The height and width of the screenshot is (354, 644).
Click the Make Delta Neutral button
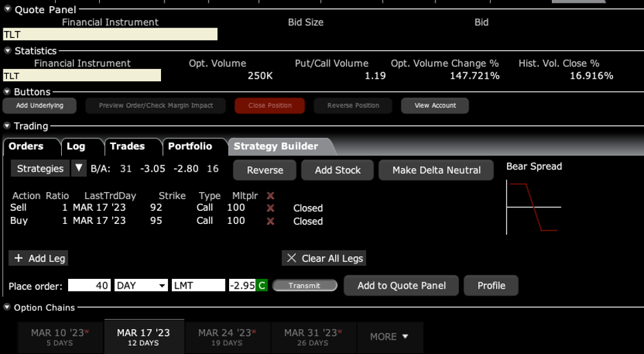(436, 170)
